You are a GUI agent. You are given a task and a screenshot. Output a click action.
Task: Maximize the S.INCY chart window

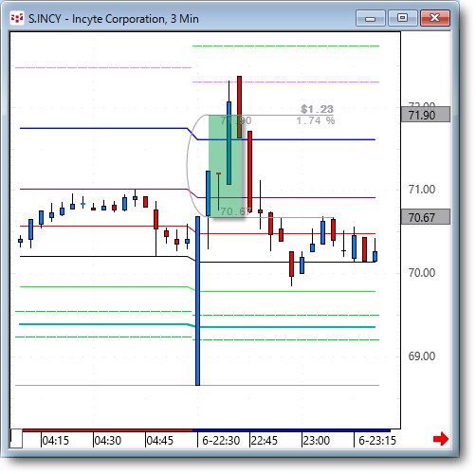(402, 18)
